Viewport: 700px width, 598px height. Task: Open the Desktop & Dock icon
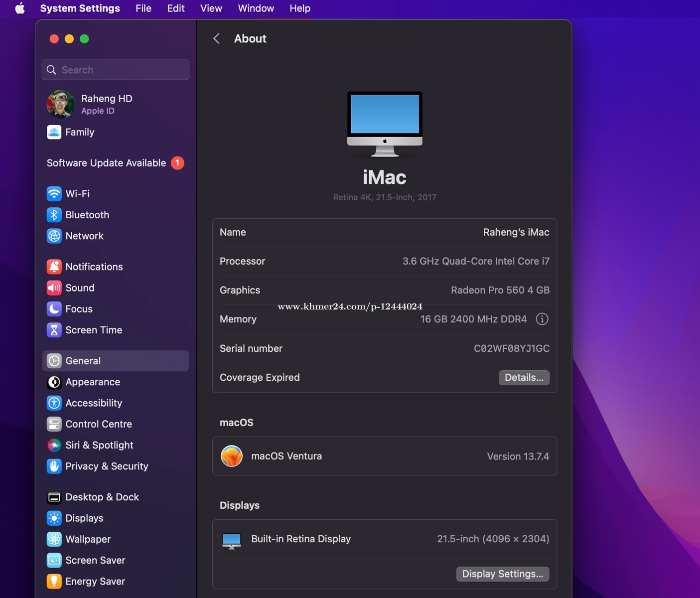click(54, 497)
